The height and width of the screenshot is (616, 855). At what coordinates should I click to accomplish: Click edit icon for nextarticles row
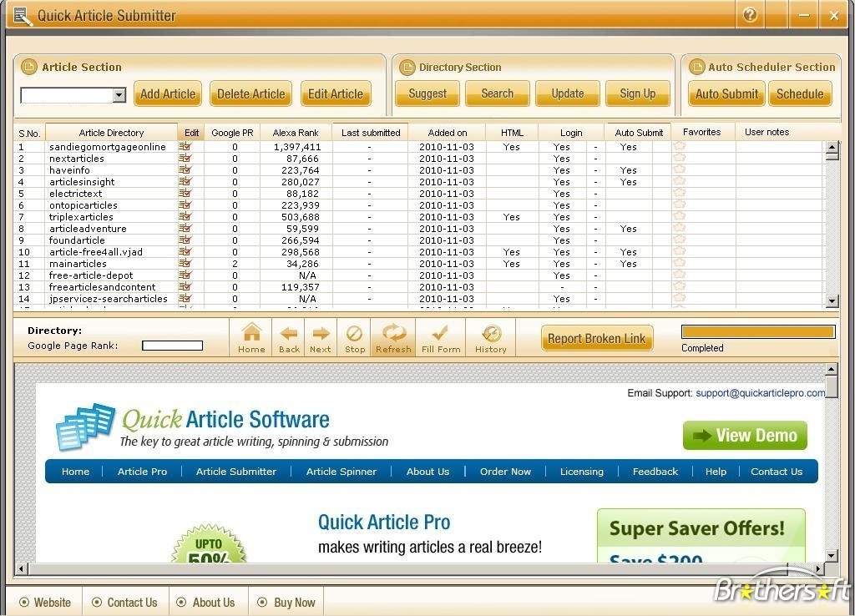185,158
